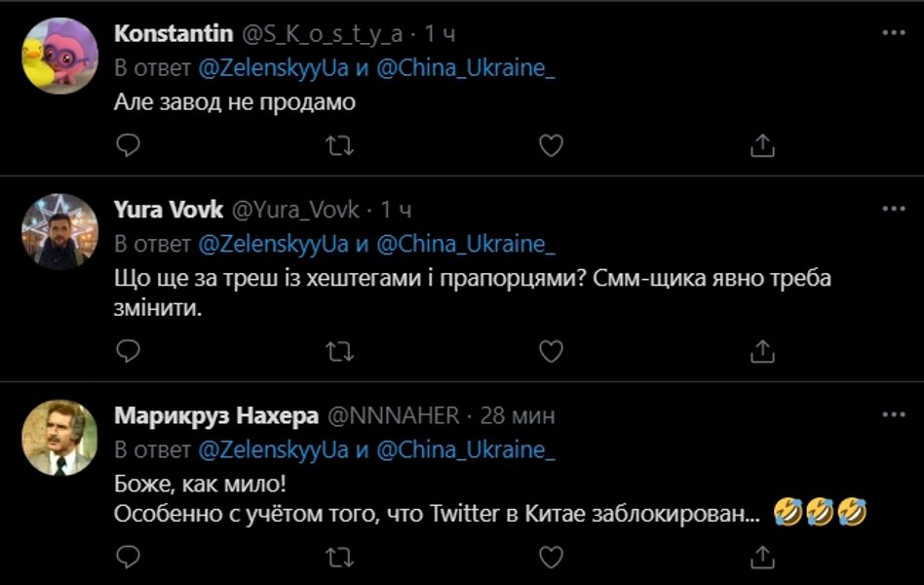
Task: Open @China_Ukraine_ profile from Yura Vovk's reply
Action: (470, 242)
